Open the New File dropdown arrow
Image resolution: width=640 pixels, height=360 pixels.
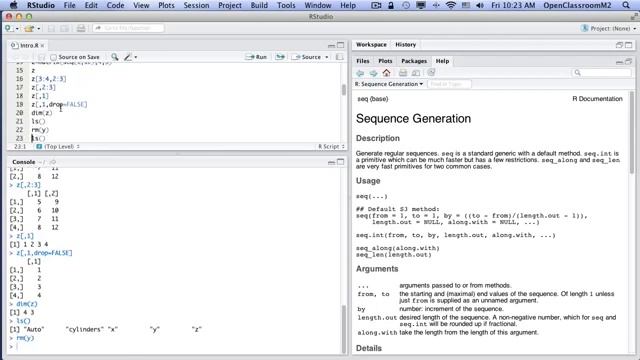pyautogui.click(x=17, y=29)
